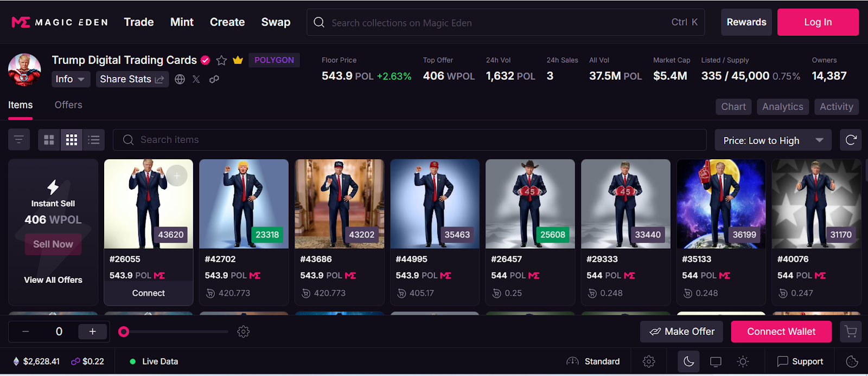
Task: Refresh the items listing
Action: tap(851, 140)
